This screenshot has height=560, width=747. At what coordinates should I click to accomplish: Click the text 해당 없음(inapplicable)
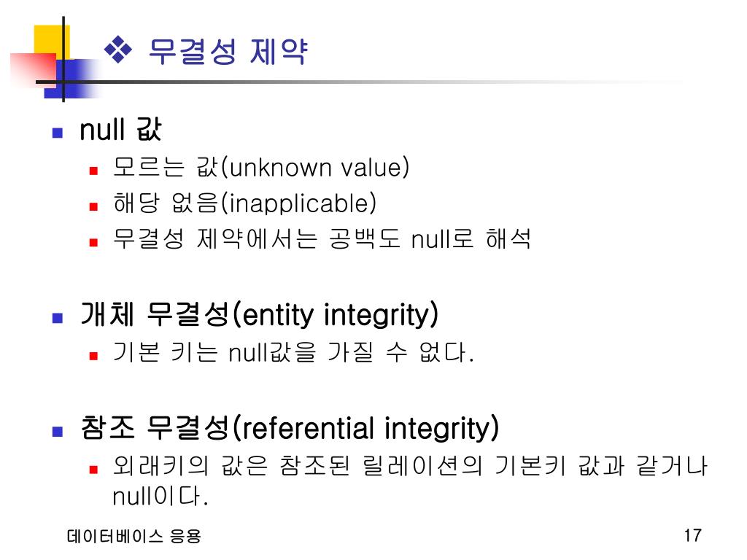click(245, 203)
